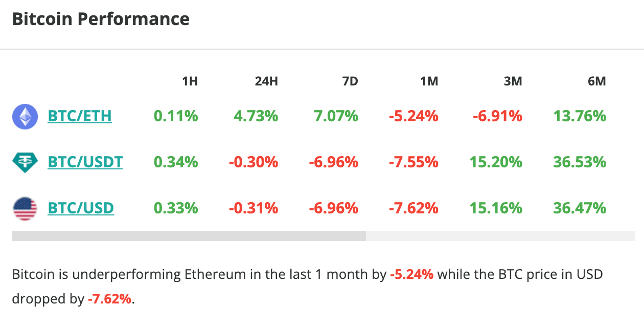Click the 1H column header
Image resolution: width=644 pixels, height=327 pixels.
pos(190,81)
